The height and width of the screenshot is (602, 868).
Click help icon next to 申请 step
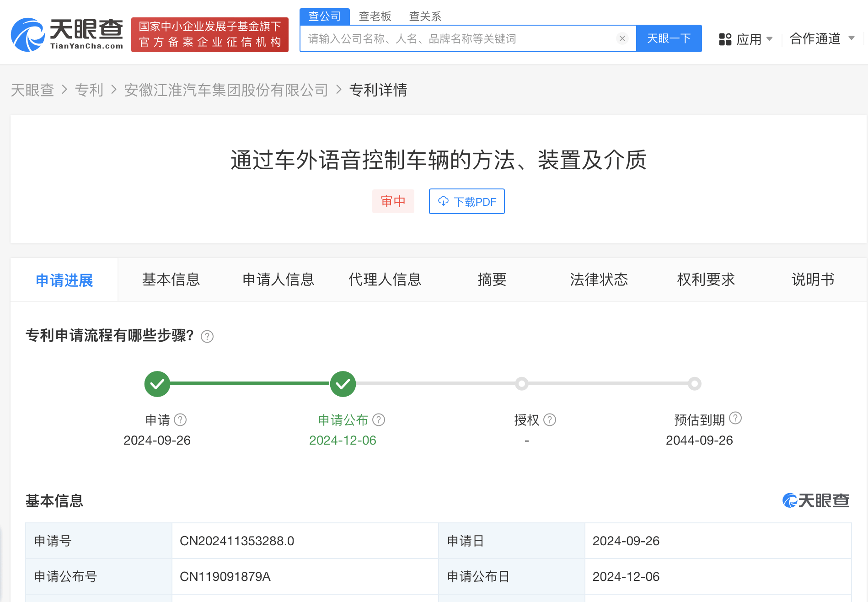(181, 419)
